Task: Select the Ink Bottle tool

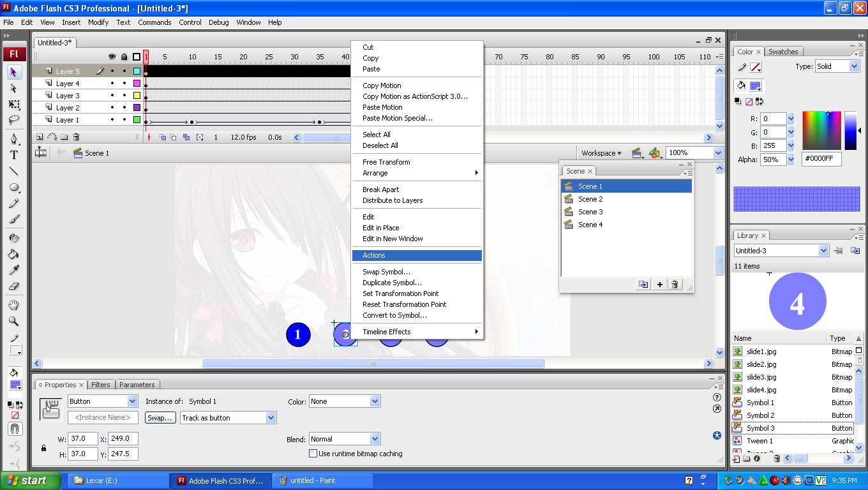Action: coord(13,238)
